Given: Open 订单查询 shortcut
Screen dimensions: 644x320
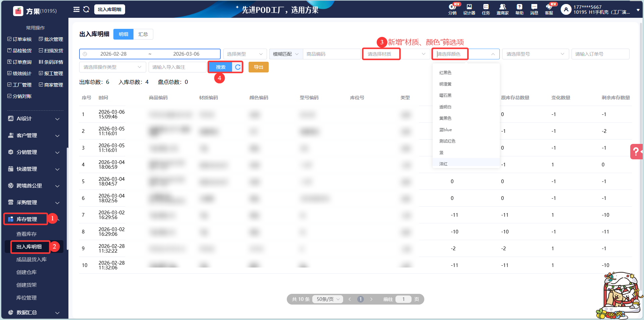Looking at the screenshot, I should point(19,62).
